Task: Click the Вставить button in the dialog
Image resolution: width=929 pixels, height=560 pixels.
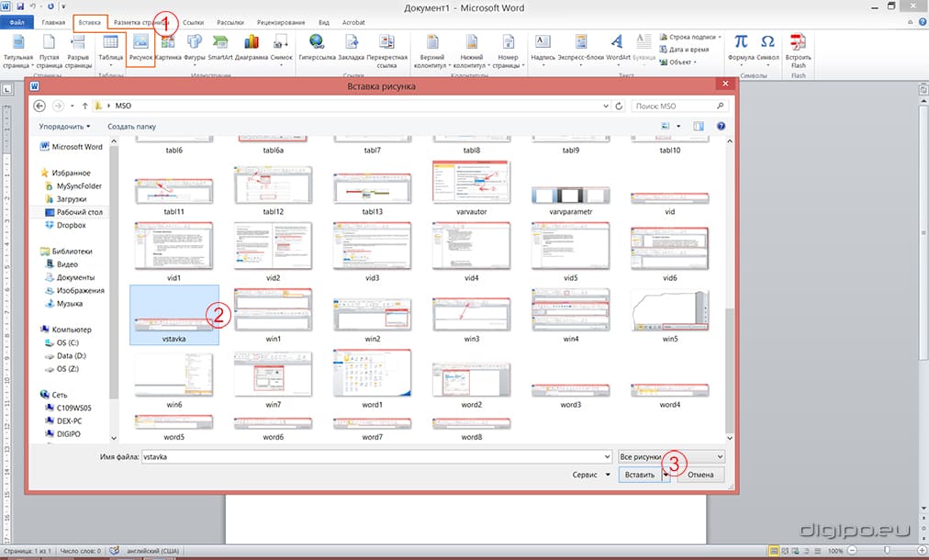Action: coord(639,475)
